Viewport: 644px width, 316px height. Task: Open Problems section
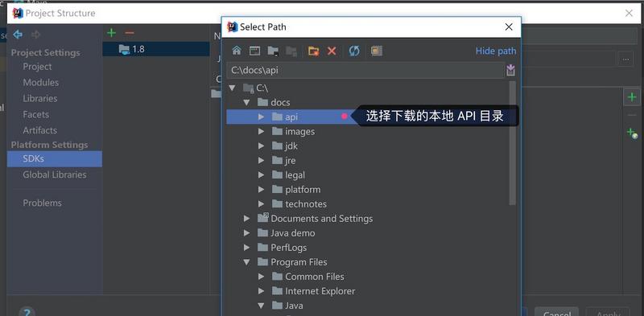(43, 203)
